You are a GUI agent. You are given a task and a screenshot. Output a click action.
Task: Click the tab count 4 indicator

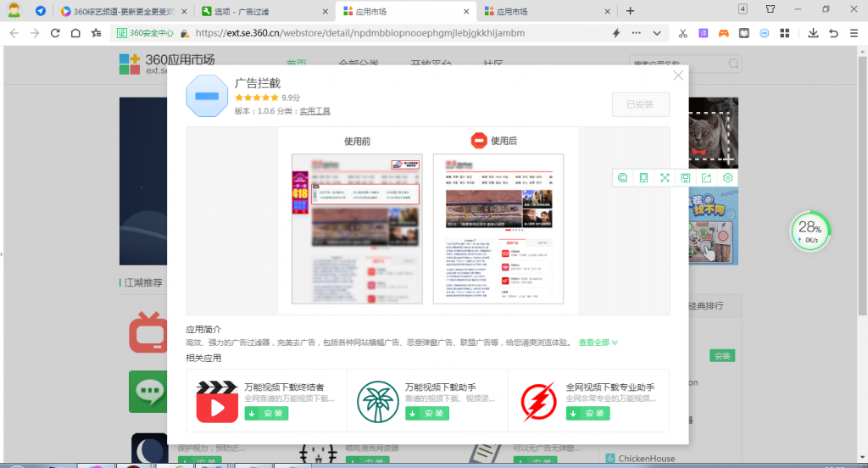743,8
